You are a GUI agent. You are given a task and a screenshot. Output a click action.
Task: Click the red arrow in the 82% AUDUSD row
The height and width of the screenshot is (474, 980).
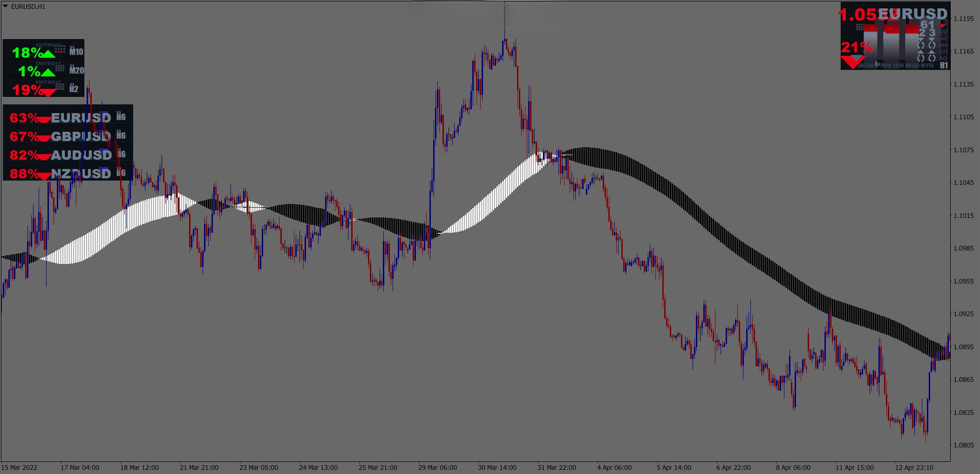pyautogui.click(x=44, y=157)
